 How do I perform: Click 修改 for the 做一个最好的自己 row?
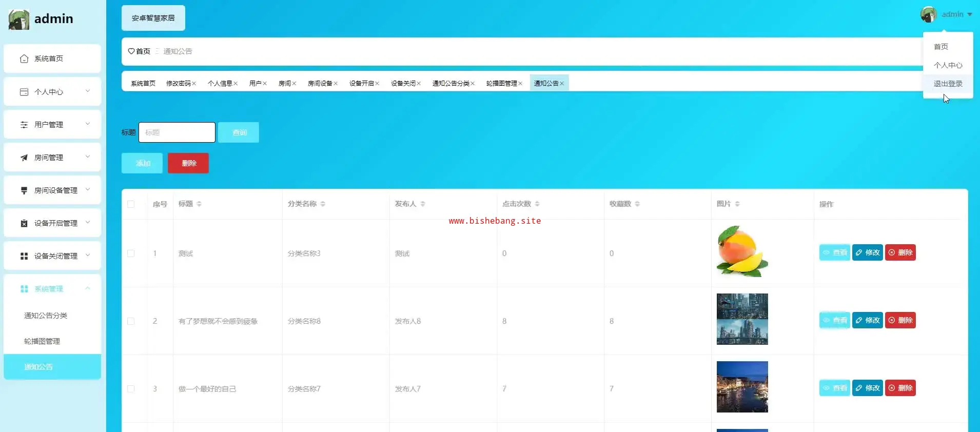[868, 388]
